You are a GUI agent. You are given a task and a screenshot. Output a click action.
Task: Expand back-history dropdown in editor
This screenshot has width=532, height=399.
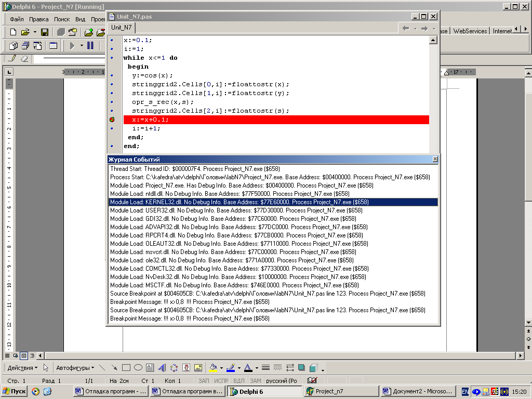[x=415, y=29]
